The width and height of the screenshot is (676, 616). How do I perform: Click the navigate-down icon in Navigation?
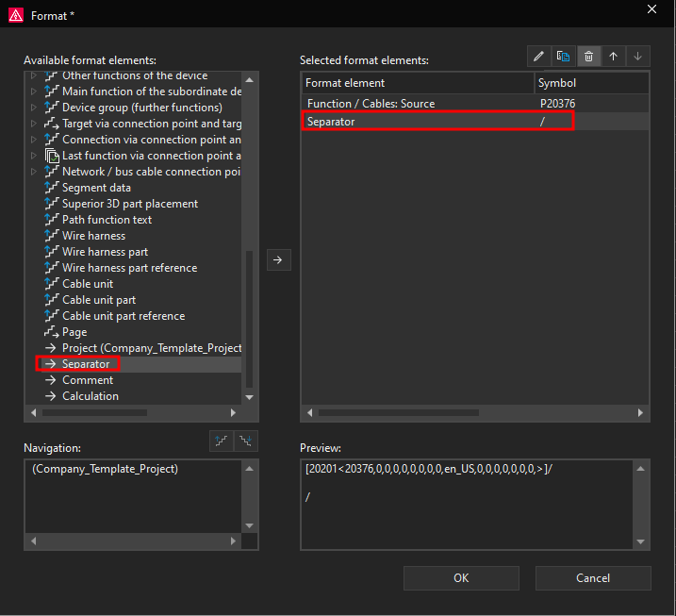(246, 441)
